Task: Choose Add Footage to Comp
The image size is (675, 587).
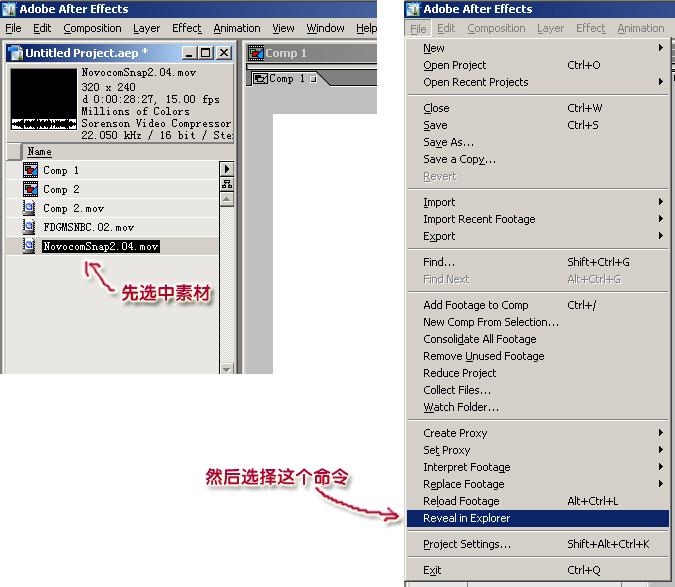Action: click(538, 305)
